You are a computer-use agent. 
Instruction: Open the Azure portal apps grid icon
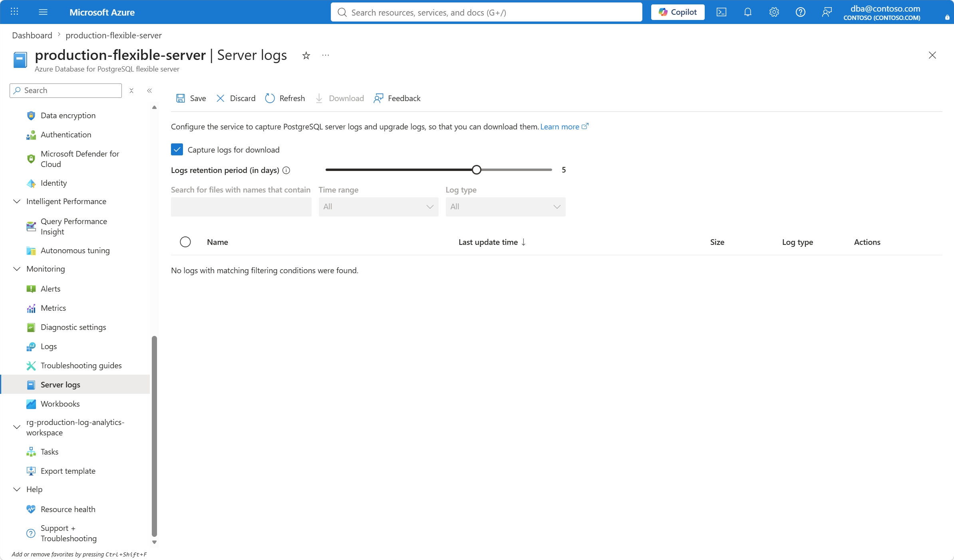click(x=14, y=12)
